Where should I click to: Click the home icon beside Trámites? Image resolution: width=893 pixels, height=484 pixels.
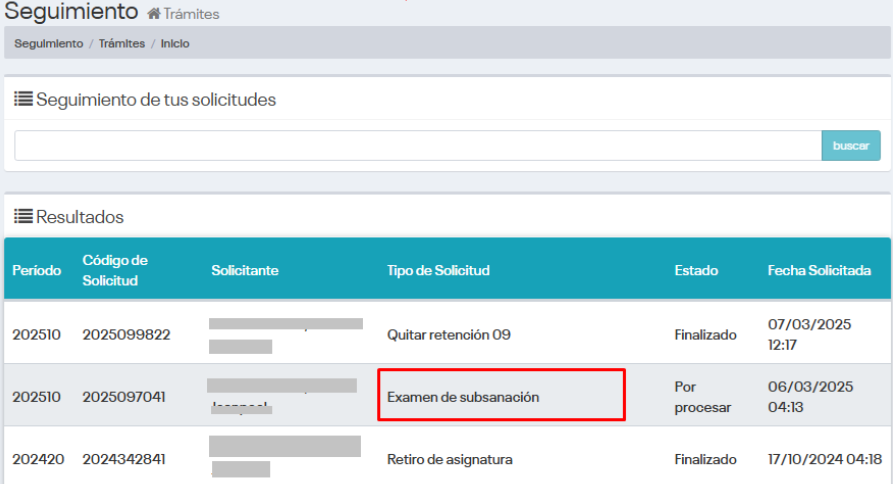[153, 14]
